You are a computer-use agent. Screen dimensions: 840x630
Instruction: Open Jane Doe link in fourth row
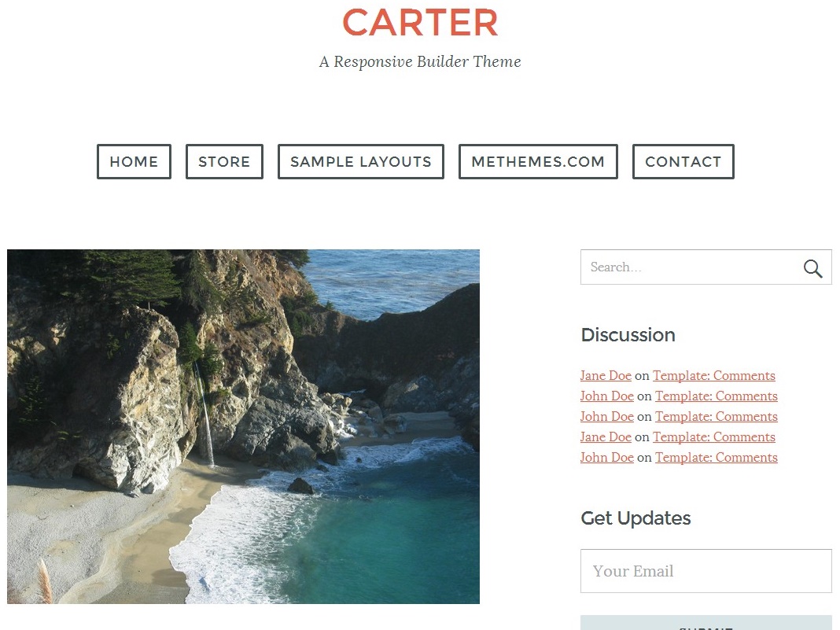pos(606,437)
